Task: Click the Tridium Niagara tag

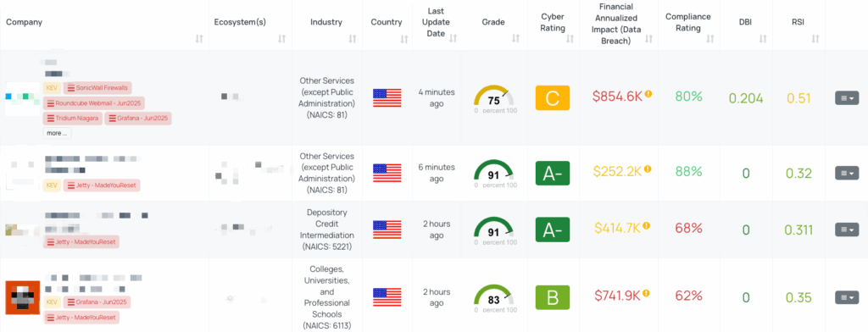Action: [73, 118]
